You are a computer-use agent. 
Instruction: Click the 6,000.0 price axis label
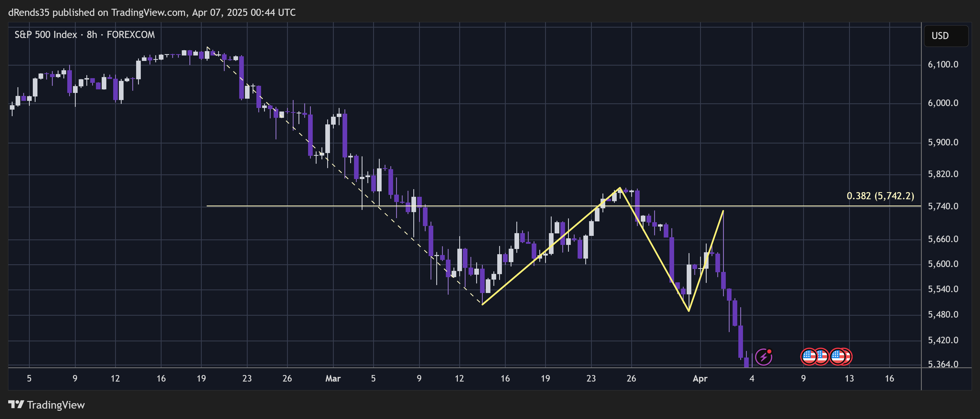pyautogui.click(x=943, y=103)
